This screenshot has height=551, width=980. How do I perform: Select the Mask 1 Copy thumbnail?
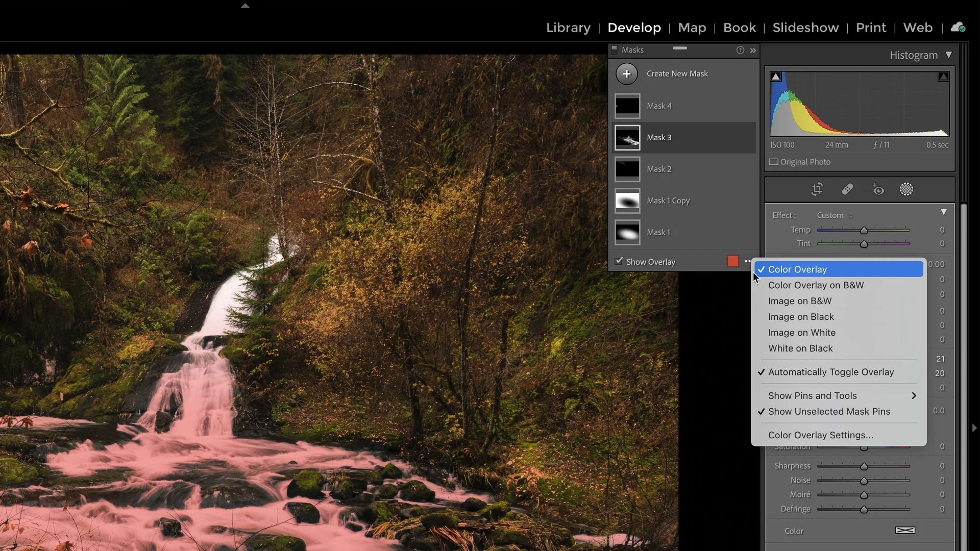click(x=627, y=201)
